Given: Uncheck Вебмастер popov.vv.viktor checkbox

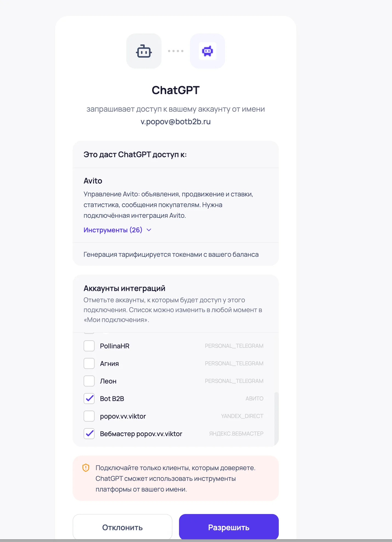Looking at the screenshot, I should coord(89,434).
